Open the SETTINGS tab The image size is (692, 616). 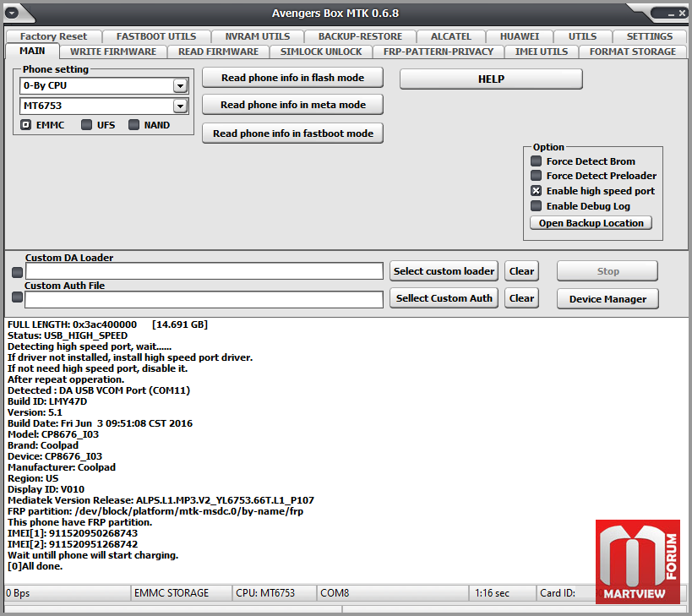tap(649, 36)
